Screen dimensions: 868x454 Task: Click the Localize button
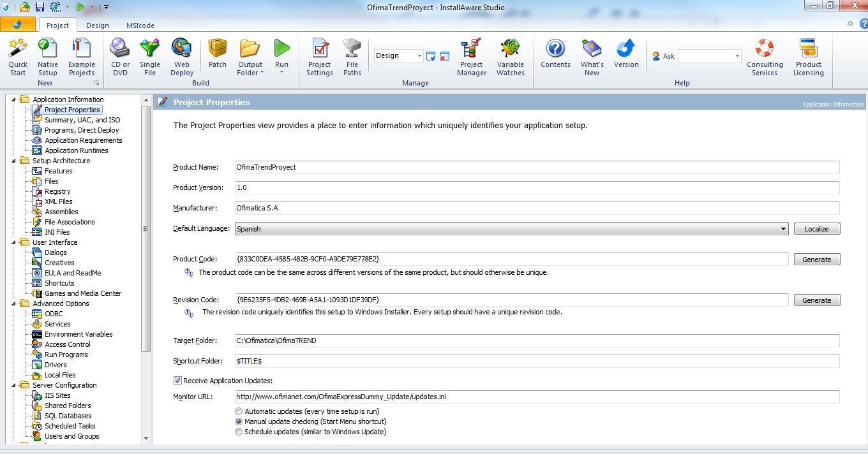pyautogui.click(x=817, y=229)
